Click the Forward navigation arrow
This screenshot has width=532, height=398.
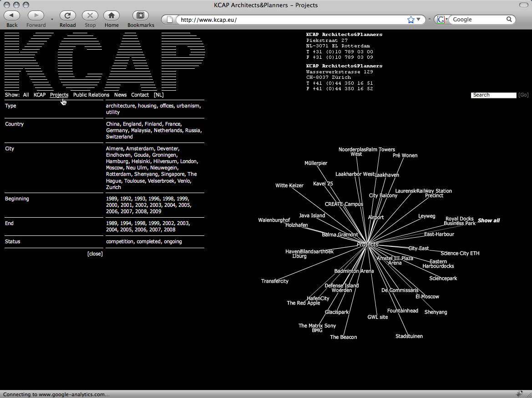(x=36, y=16)
